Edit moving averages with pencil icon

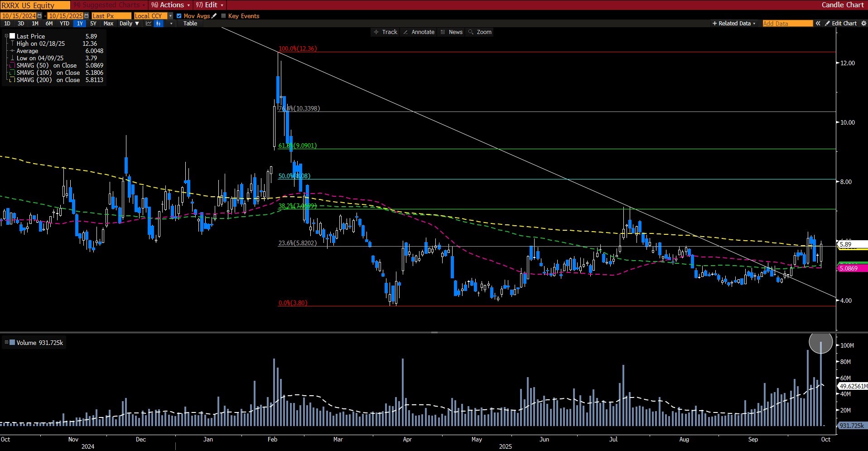click(214, 16)
